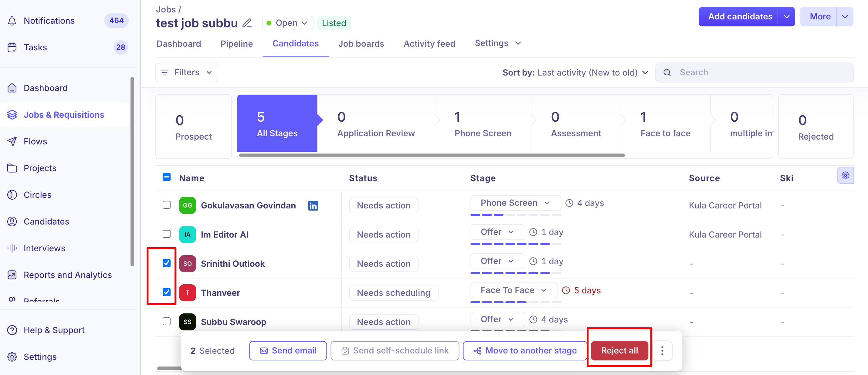
Task: Open Offer stage dropdown for Srinithi Outlook
Action: 497,261
